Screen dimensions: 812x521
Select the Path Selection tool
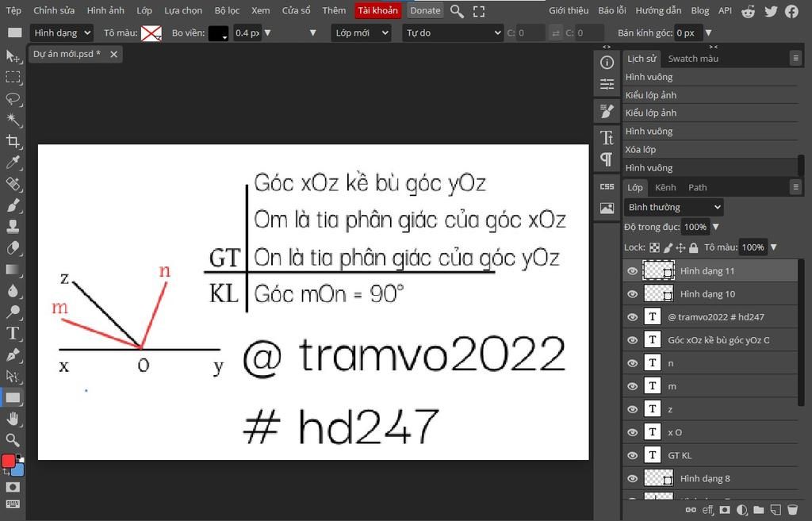(13, 376)
